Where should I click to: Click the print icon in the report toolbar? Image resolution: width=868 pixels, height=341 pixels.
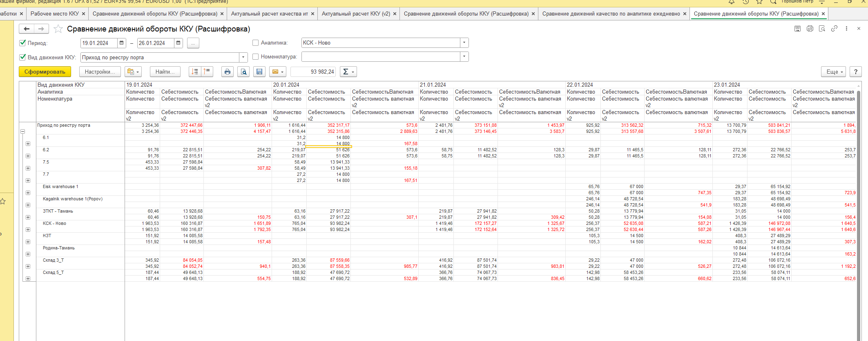click(x=228, y=72)
